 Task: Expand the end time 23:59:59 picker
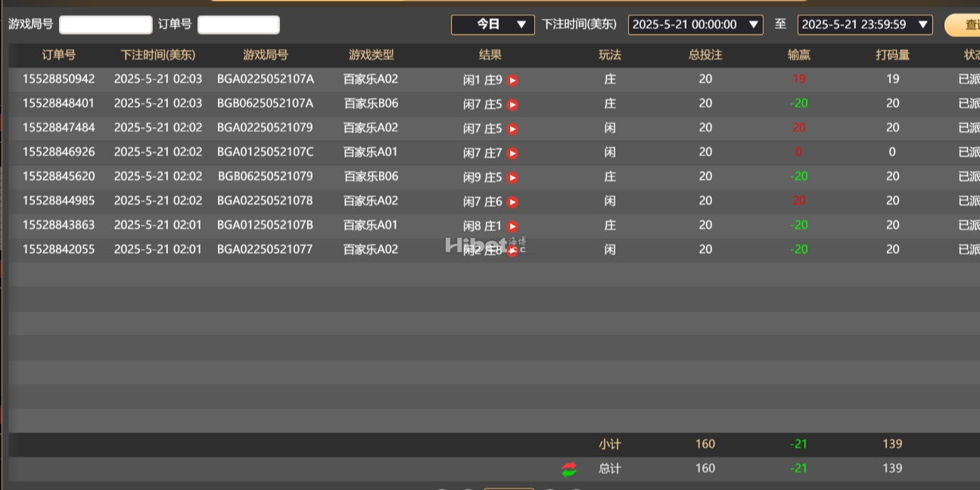tap(865, 24)
